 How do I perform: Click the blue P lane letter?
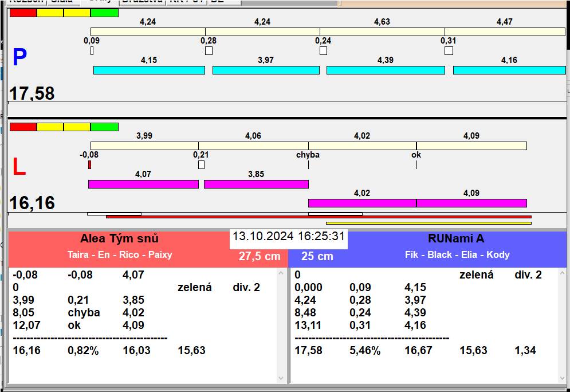click(x=19, y=58)
